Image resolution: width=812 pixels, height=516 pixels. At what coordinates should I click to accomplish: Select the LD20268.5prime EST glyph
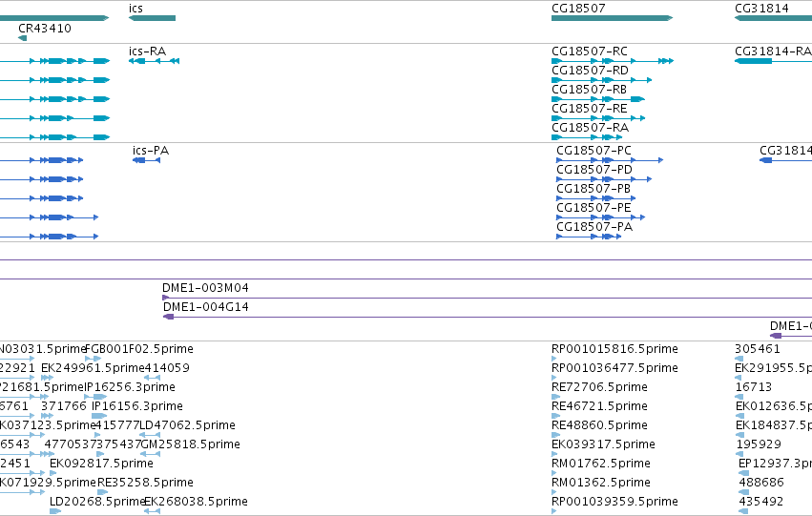55,511
